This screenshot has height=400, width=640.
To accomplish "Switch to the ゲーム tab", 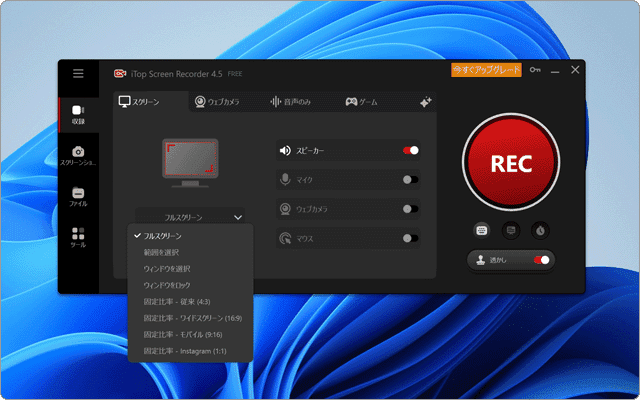I will point(361,102).
